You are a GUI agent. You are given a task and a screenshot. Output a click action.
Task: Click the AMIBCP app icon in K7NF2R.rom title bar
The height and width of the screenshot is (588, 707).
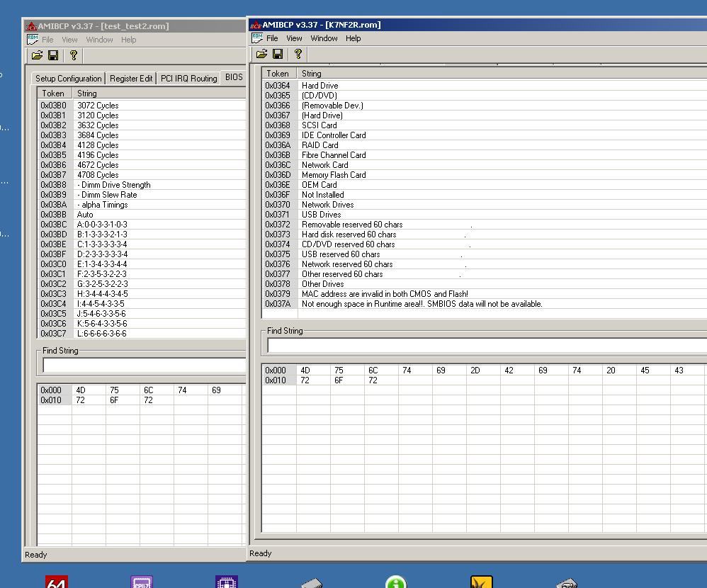click(255, 25)
